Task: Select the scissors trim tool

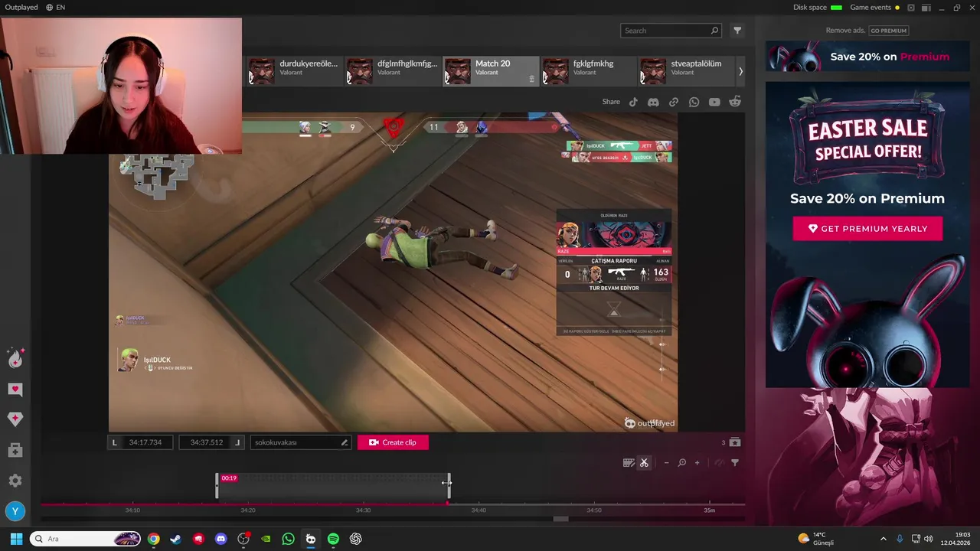Action: tap(644, 463)
